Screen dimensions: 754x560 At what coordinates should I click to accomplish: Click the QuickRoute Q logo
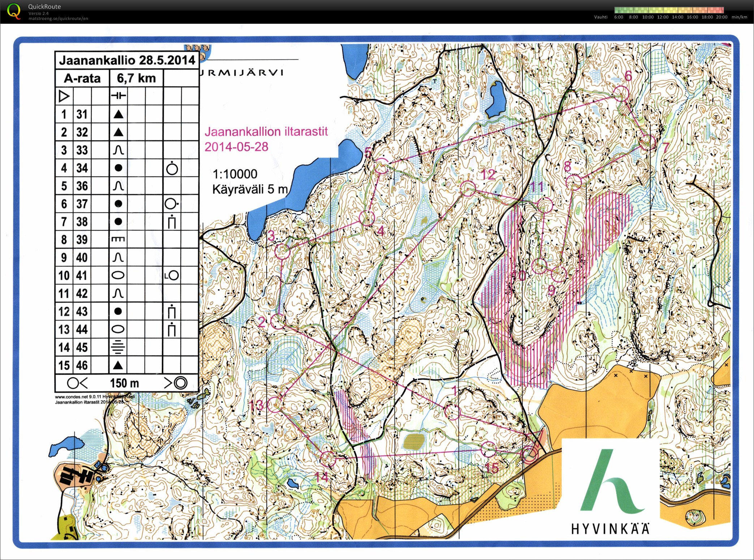(14, 11)
